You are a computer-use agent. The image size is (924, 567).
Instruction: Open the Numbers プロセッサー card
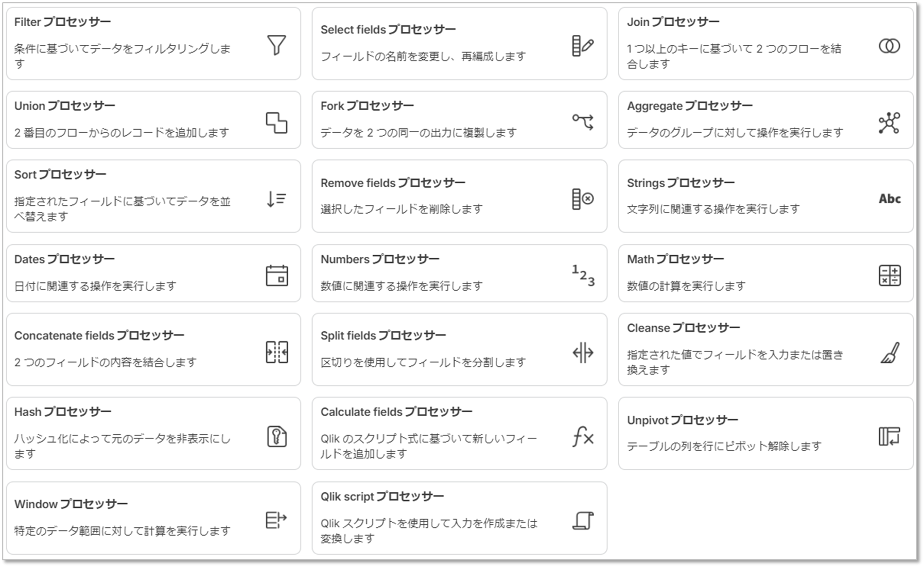(x=459, y=273)
